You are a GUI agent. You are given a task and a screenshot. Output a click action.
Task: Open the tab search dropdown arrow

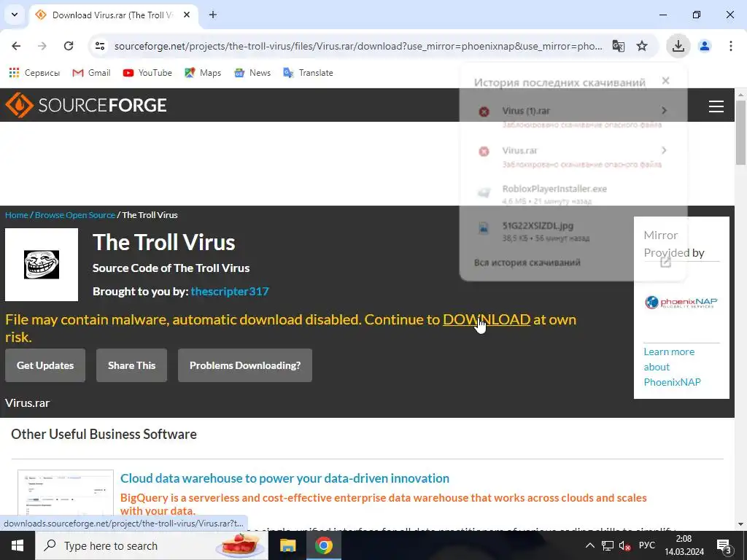(15, 15)
